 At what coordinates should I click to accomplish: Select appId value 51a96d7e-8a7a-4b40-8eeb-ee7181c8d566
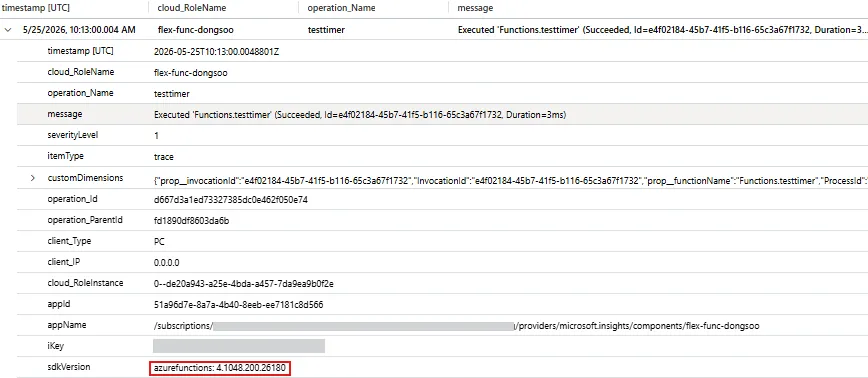239,304
